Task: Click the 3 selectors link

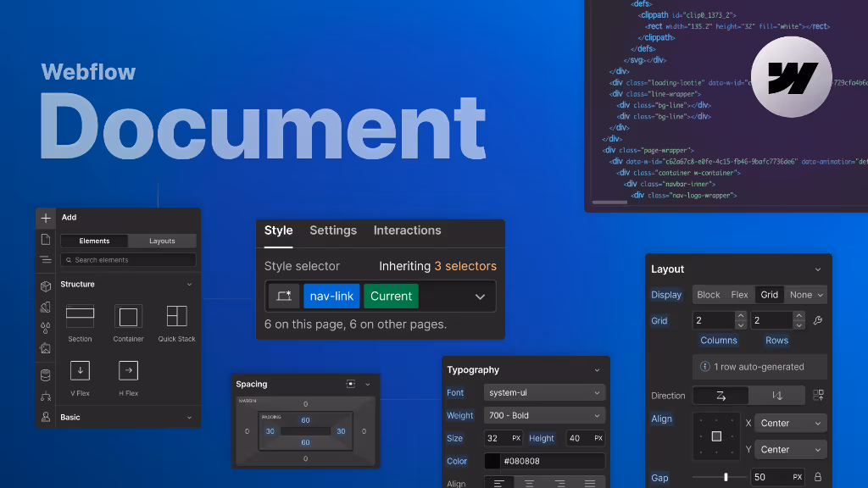Action: (465, 266)
